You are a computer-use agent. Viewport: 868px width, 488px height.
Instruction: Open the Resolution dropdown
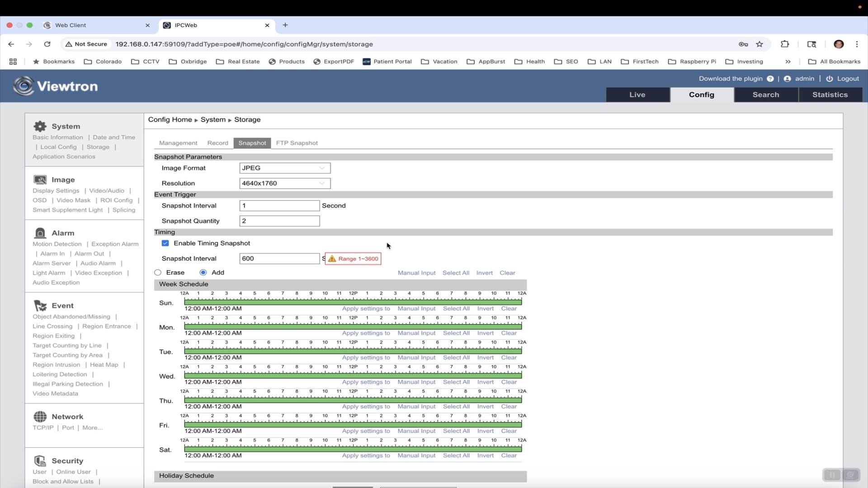[285, 183]
